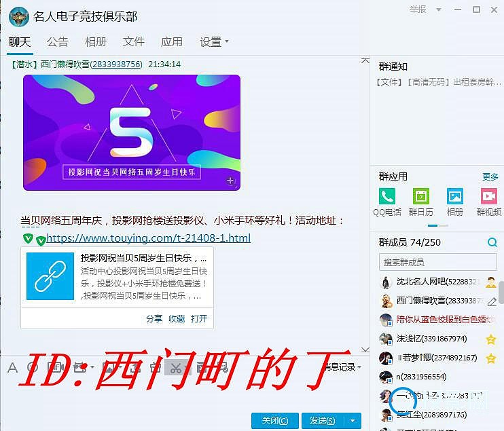
Task: Select member 沈北名人网吧 in the list
Action: (438, 282)
